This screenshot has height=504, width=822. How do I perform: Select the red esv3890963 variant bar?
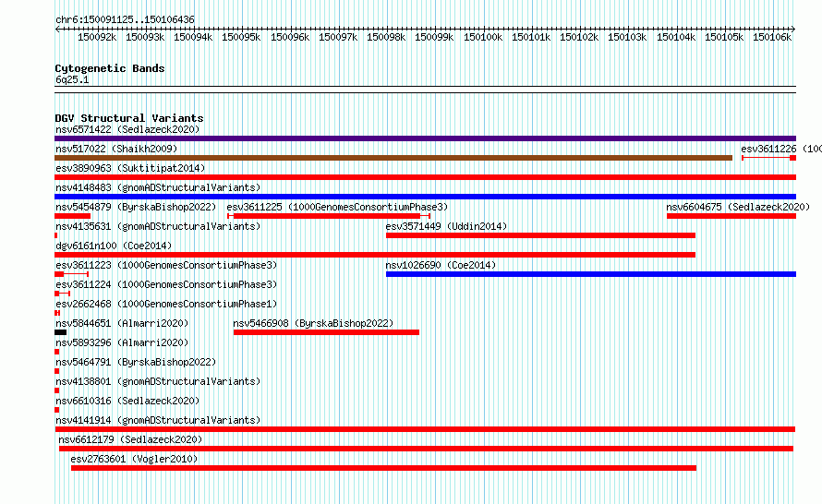tap(425, 177)
